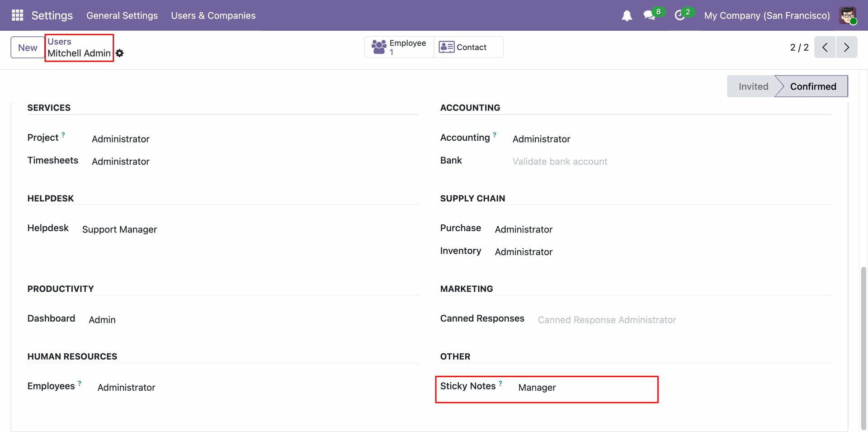Click the user avatar in top bar
The height and width of the screenshot is (432, 868).
[848, 15]
